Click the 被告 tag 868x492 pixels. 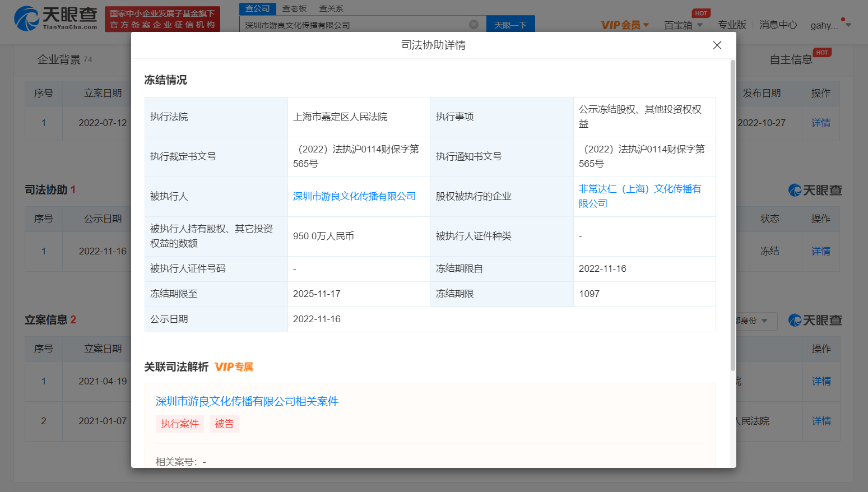[x=224, y=424]
